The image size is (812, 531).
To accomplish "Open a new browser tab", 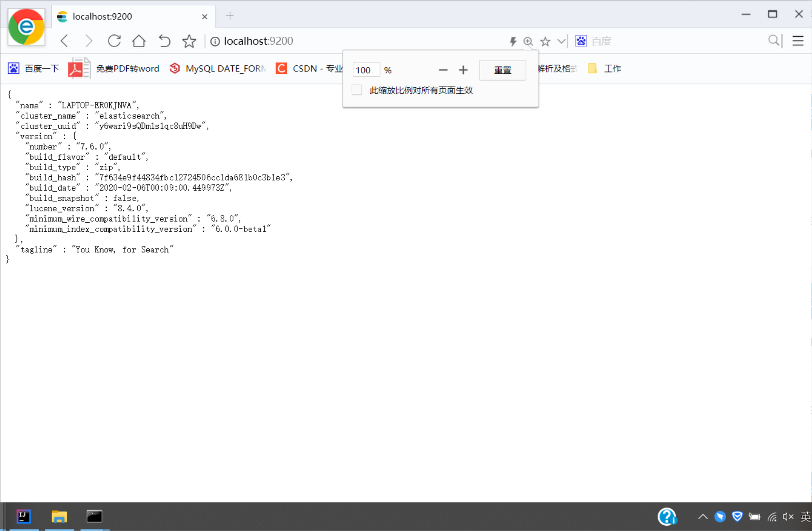I will pyautogui.click(x=230, y=16).
